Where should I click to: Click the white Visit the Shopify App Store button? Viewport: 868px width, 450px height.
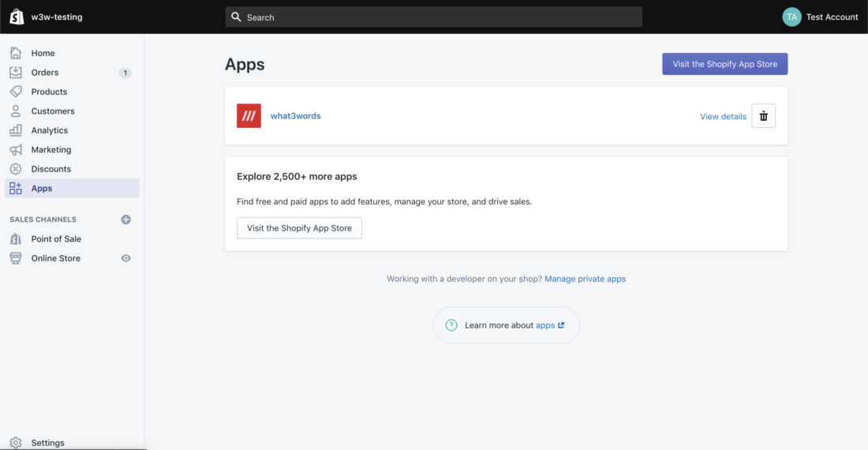click(x=300, y=228)
